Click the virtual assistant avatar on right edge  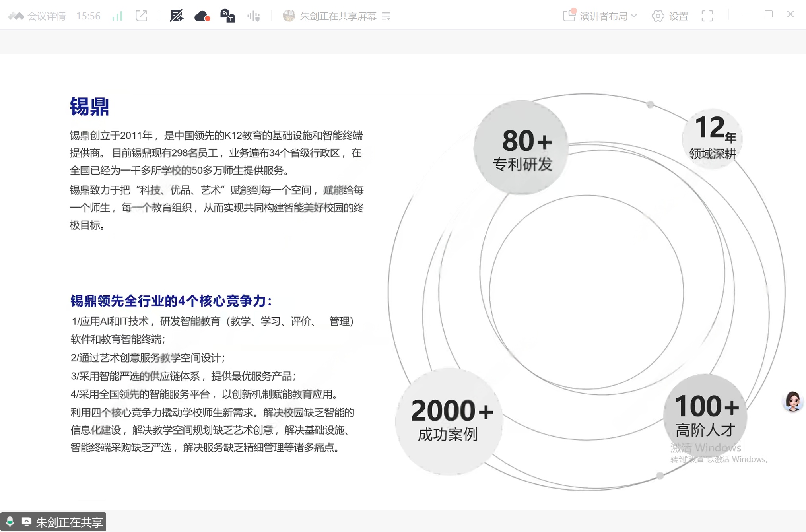pyautogui.click(x=792, y=401)
